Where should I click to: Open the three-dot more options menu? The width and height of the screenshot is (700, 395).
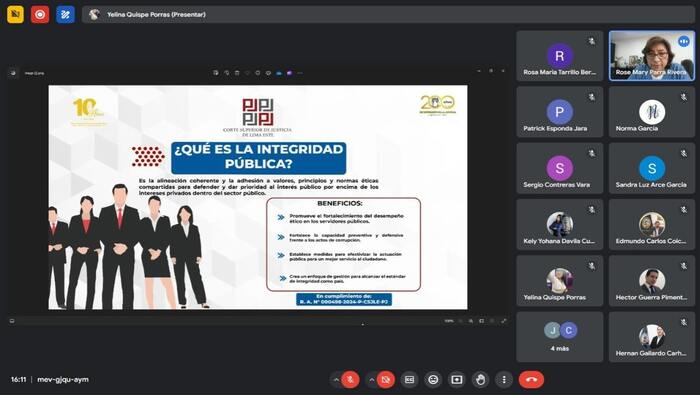504,379
